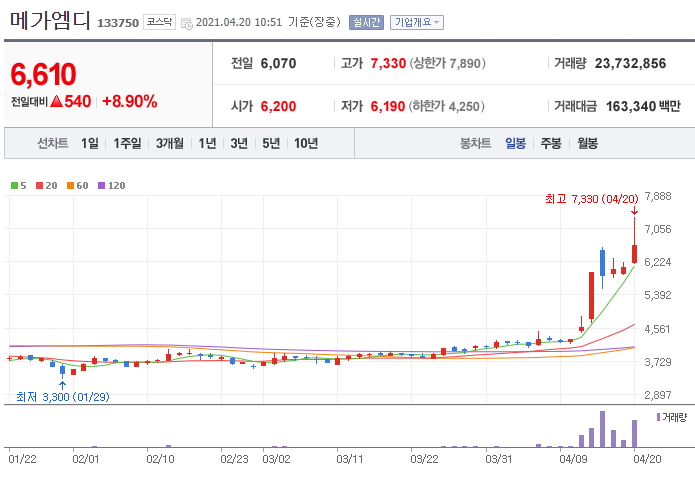Click the 하한가 4,250 lower limit text
The width and height of the screenshot is (695, 480).
coord(446,106)
